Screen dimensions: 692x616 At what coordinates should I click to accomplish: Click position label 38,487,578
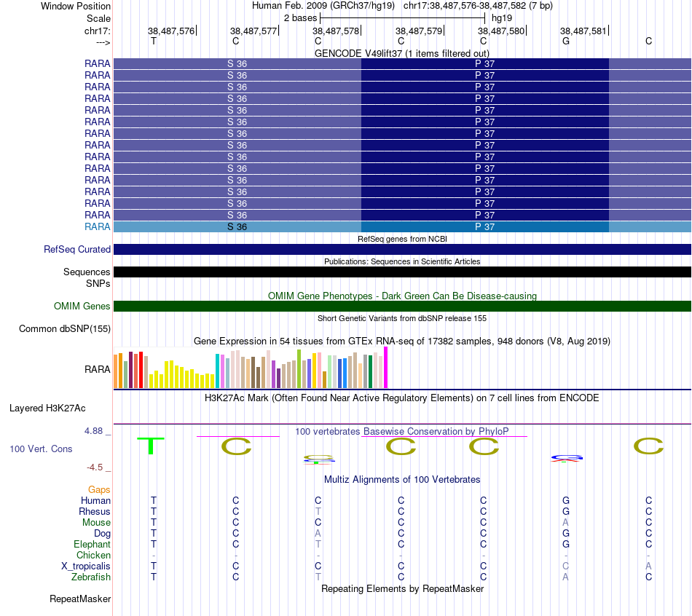click(336, 31)
